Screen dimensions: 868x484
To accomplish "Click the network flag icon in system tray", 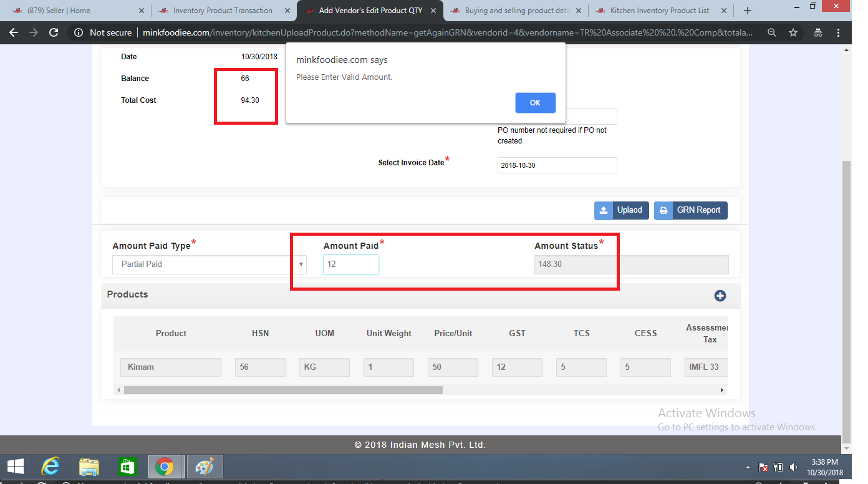I will [763, 467].
